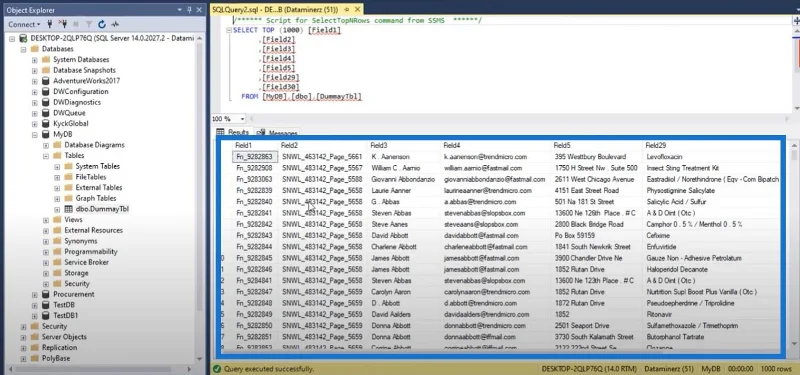Click the Databases folder icon

(x=35, y=49)
